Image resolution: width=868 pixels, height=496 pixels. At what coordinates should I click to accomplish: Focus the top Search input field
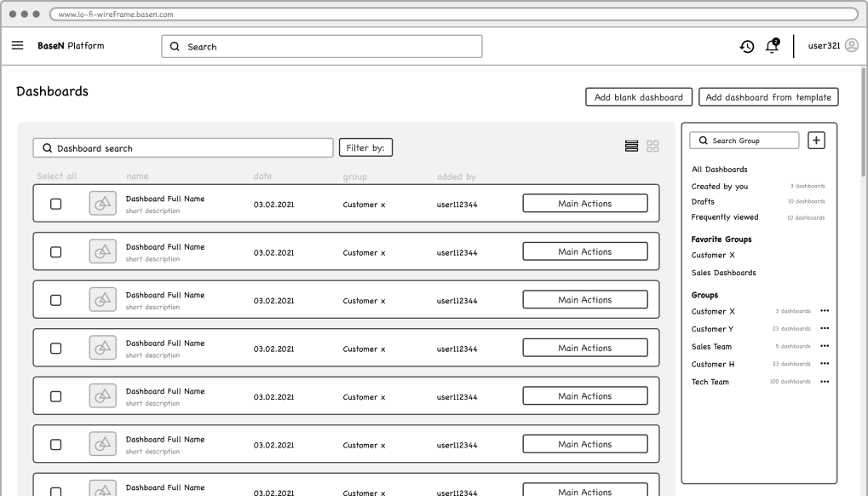[322, 47]
